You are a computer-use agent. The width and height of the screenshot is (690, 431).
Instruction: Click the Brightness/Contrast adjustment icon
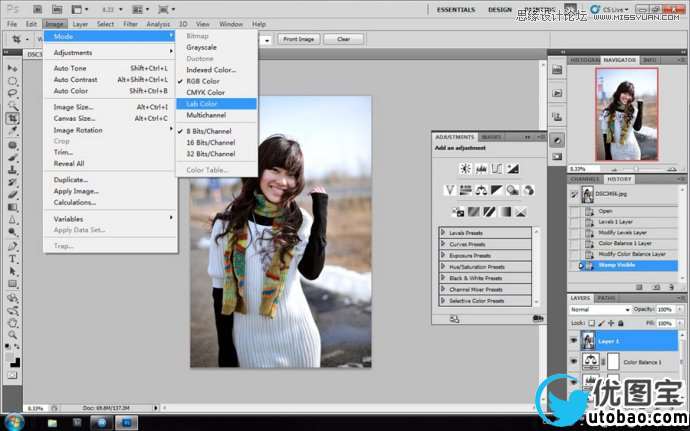(x=465, y=169)
